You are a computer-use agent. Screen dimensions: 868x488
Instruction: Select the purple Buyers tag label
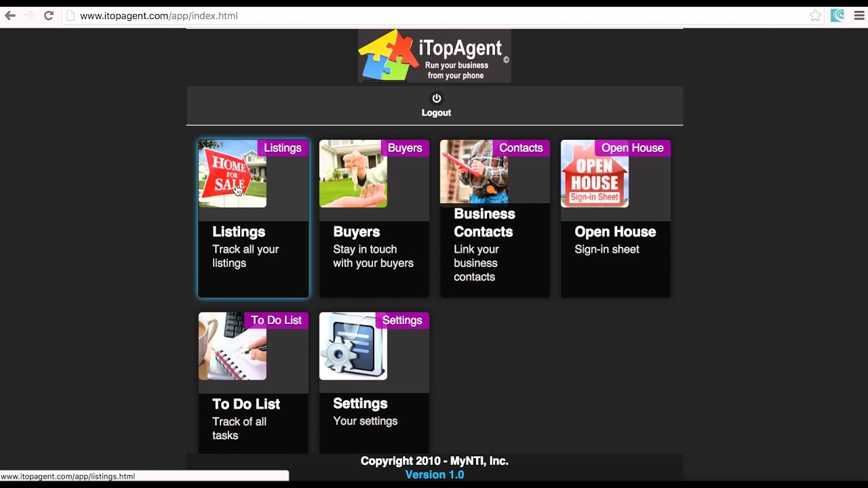tap(404, 148)
